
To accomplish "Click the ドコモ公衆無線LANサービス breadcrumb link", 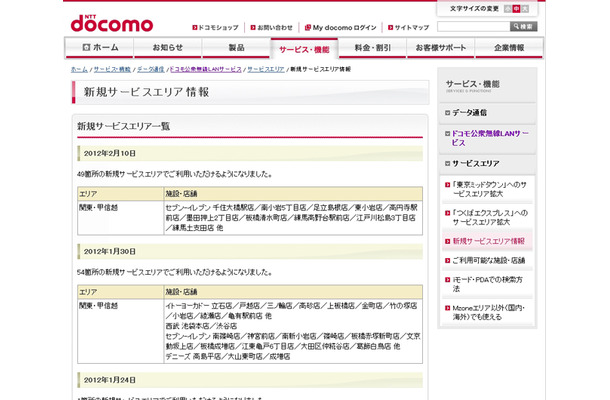I will click(206, 69).
